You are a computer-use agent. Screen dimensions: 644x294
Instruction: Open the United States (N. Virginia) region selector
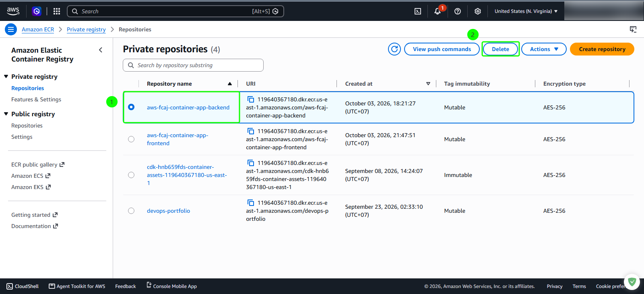tap(526, 11)
